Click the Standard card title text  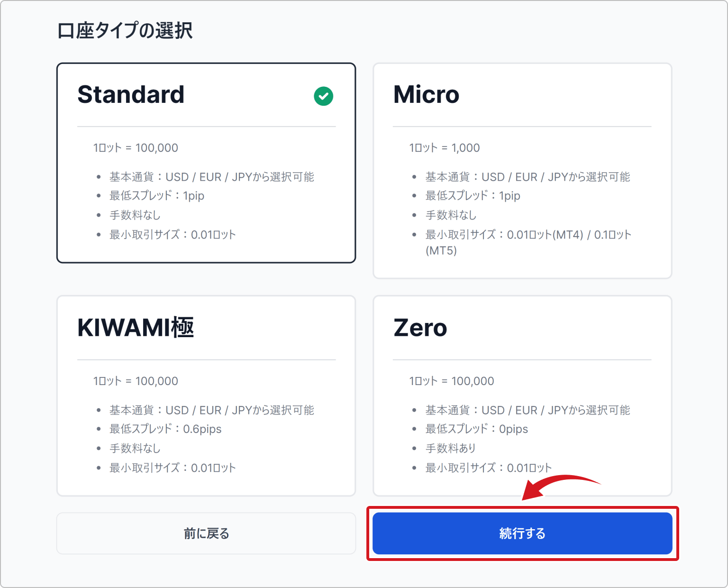131,94
